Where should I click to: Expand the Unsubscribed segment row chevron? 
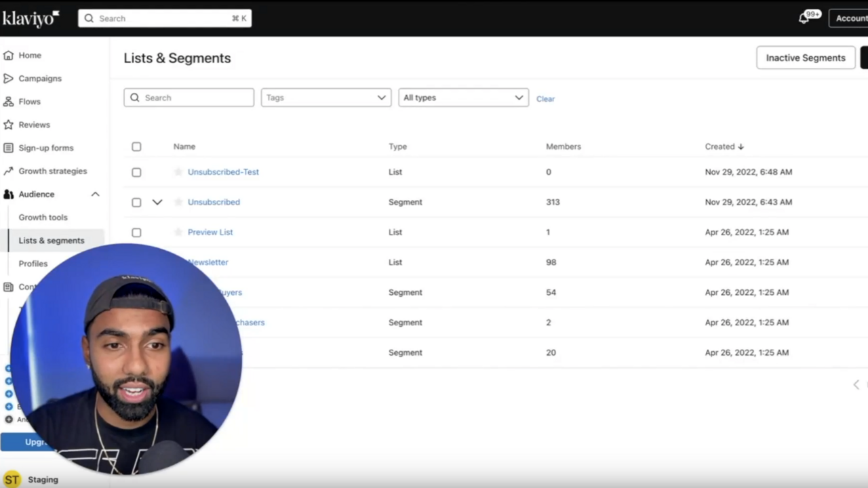click(x=157, y=202)
